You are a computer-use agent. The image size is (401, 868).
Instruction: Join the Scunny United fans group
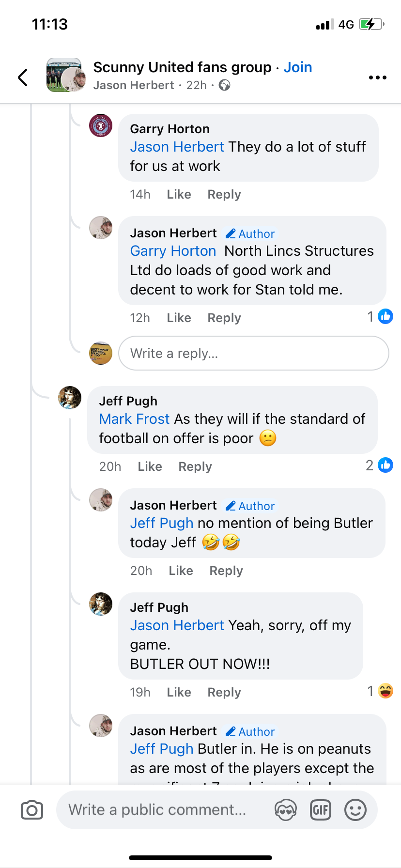[x=297, y=67]
